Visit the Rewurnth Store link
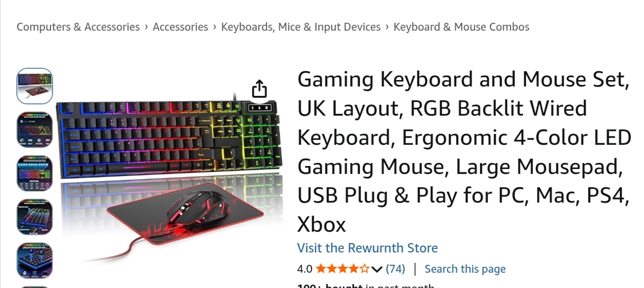The image size is (644, 288). [x=367, y=248]
